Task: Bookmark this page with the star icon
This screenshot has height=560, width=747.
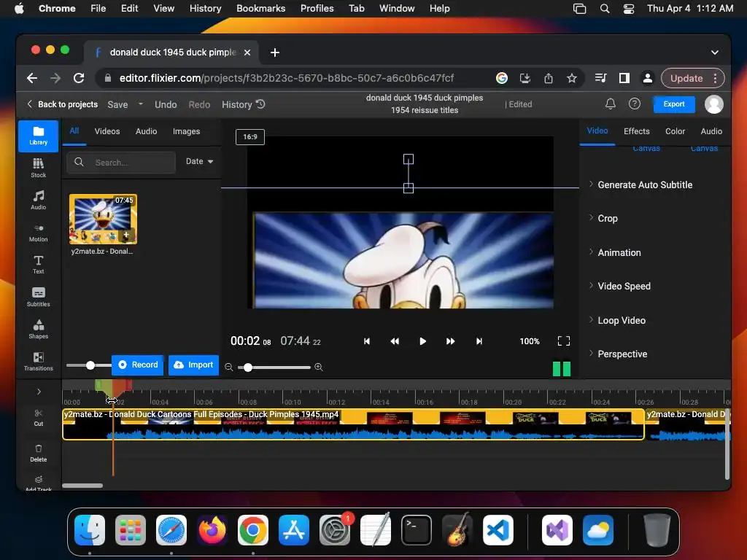Action: click(572, 78)
